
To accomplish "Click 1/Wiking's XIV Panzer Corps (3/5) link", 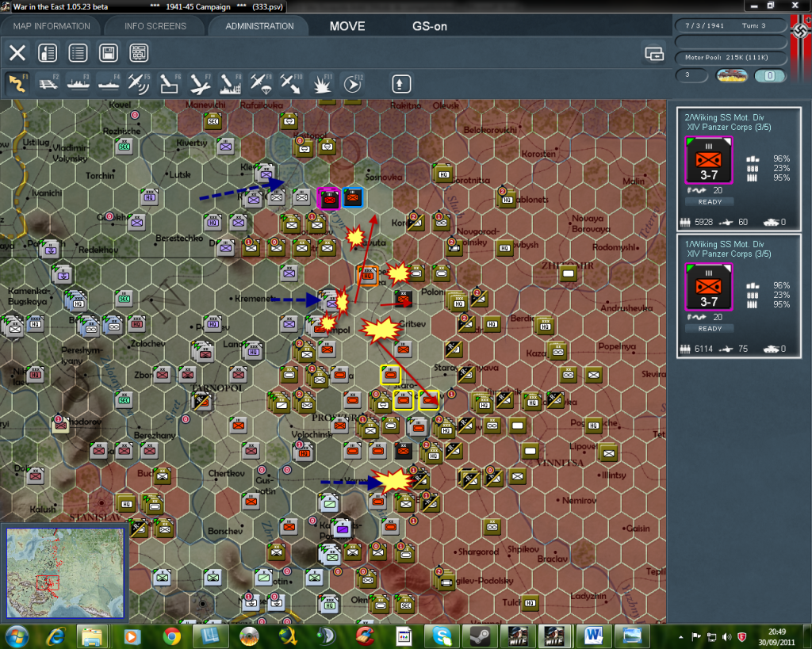I will 729,254.
